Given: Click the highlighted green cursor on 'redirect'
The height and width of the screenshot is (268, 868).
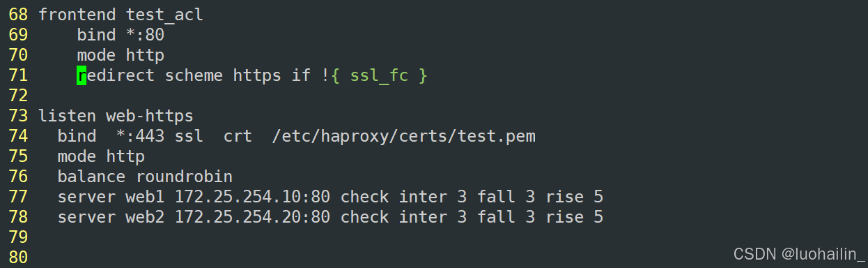Looking at the screenshot, I should pos(82,75).
